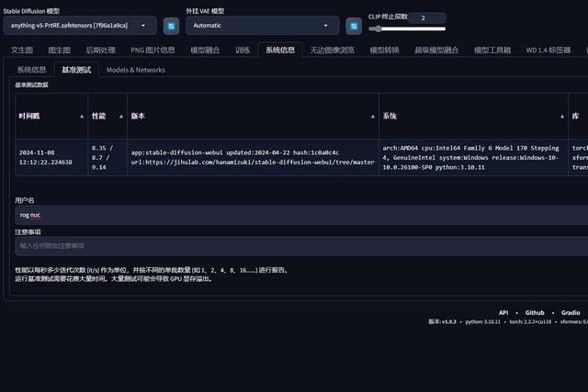Image resolution: width=588 pixels, height=392 pixels.
Task: Open the Models & Networks sub-tab
Action: pos(136,70)
